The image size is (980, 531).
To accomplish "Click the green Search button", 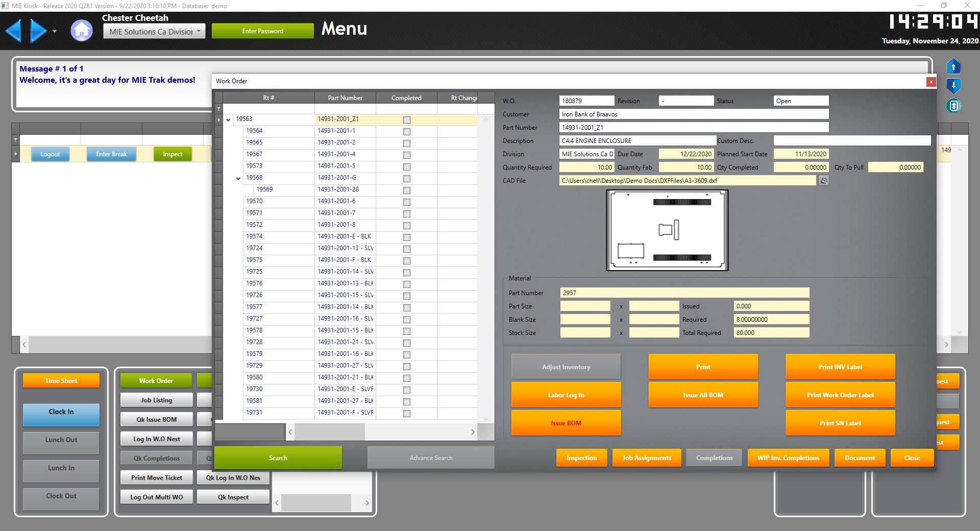I will [278, 457].
